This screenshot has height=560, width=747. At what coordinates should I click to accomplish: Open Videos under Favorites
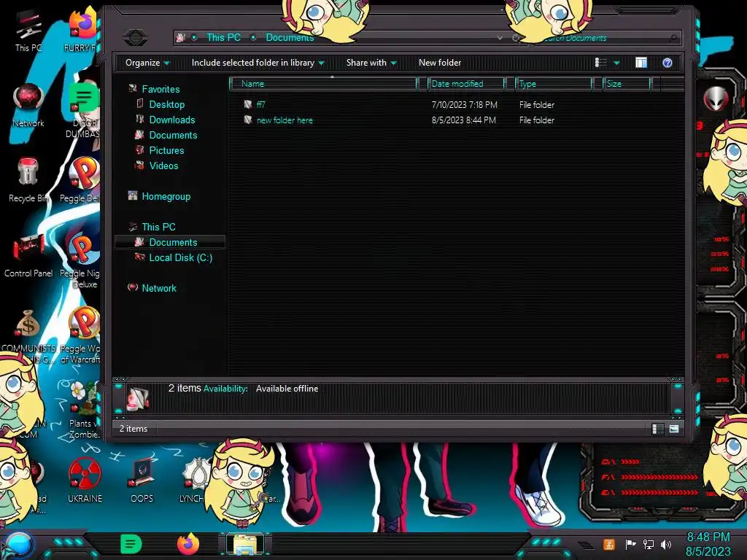pyautogui.click(x=163, y=166)
